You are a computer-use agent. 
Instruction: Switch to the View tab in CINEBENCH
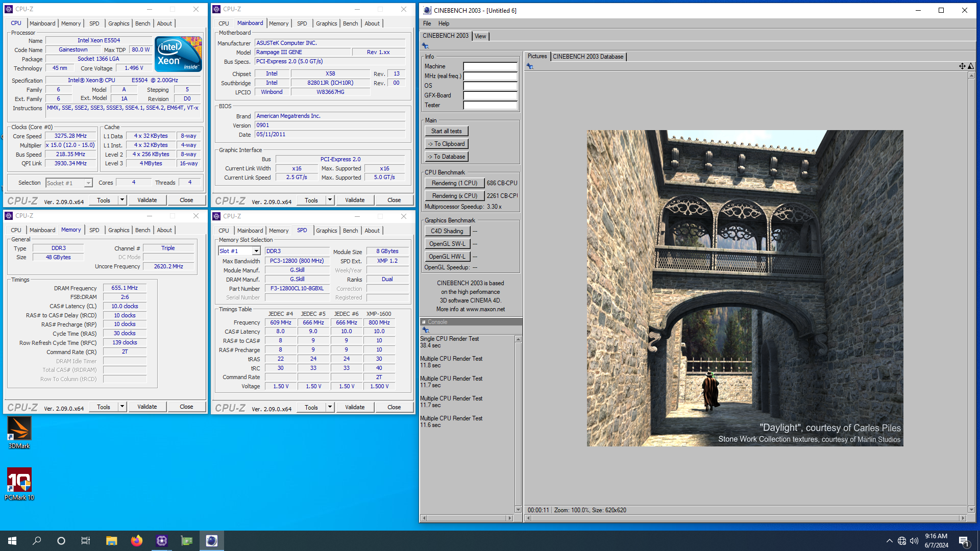click(x=480, y=36)
